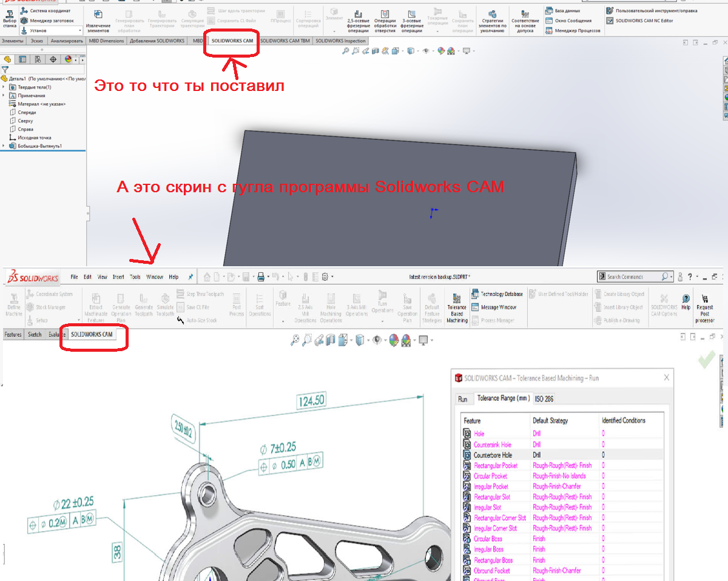Open the Insert menu

118,277
